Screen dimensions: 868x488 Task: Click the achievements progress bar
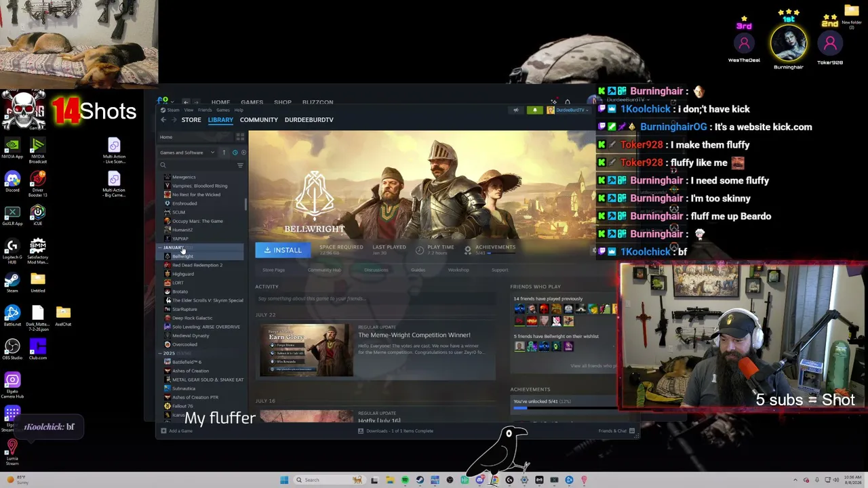click(x=566, y=408)
